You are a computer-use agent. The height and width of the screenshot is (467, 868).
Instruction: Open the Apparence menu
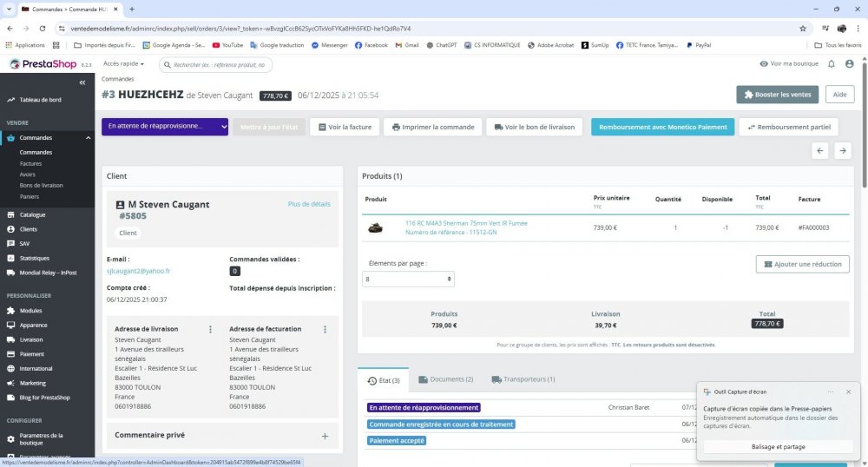coord(33,325)
